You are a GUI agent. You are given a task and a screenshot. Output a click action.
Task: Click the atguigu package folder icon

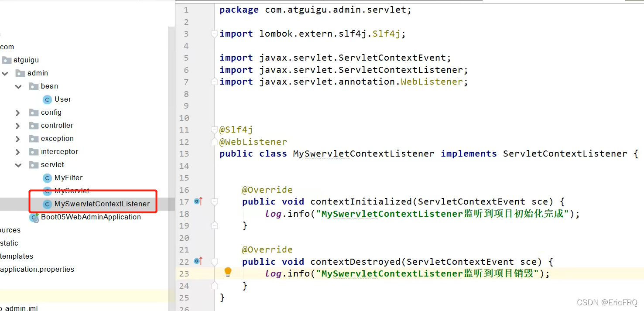tap(6, 60)
